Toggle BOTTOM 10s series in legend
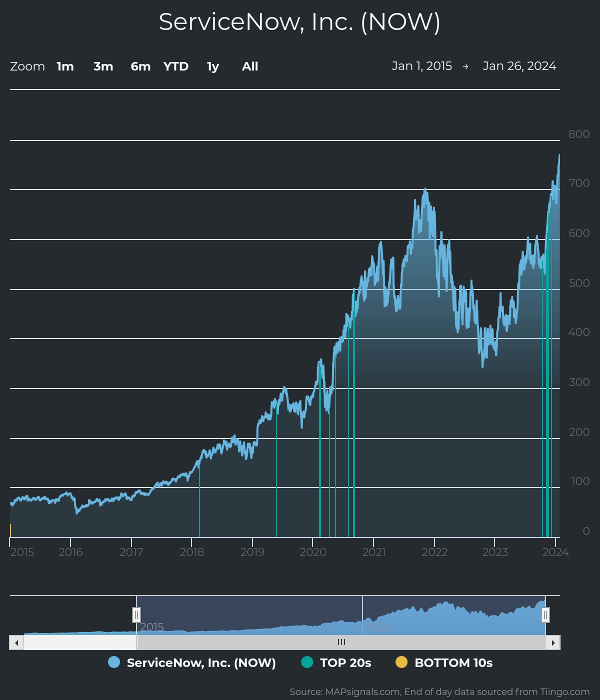 tap(444, 662)
